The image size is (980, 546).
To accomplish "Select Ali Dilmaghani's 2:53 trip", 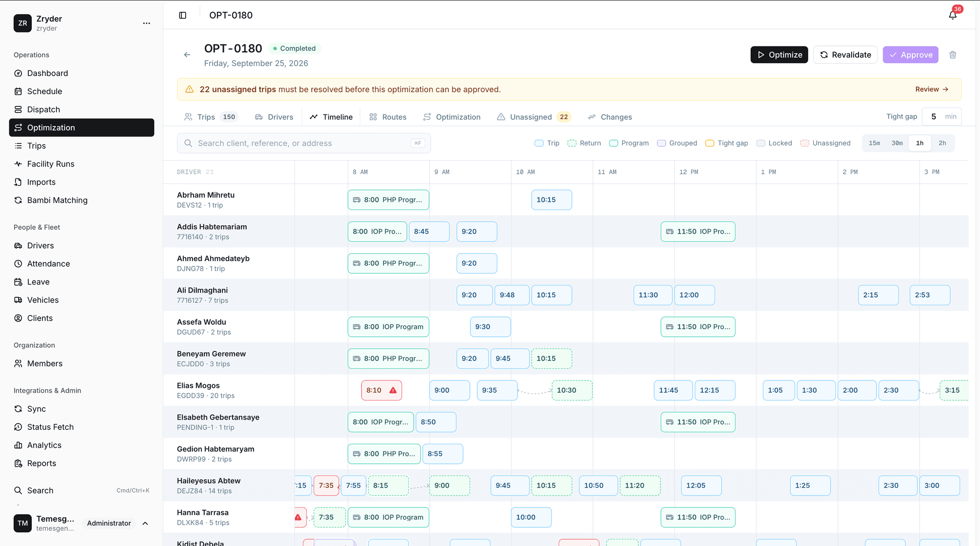I will click(930, 295).
